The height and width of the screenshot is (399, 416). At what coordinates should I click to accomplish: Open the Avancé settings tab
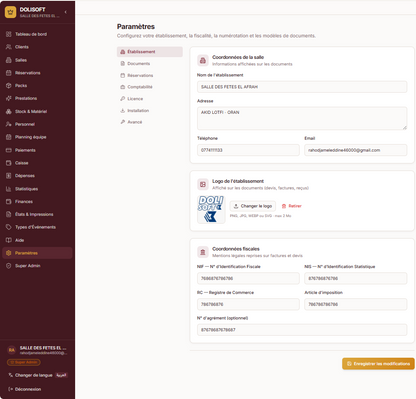coord(150,122)
